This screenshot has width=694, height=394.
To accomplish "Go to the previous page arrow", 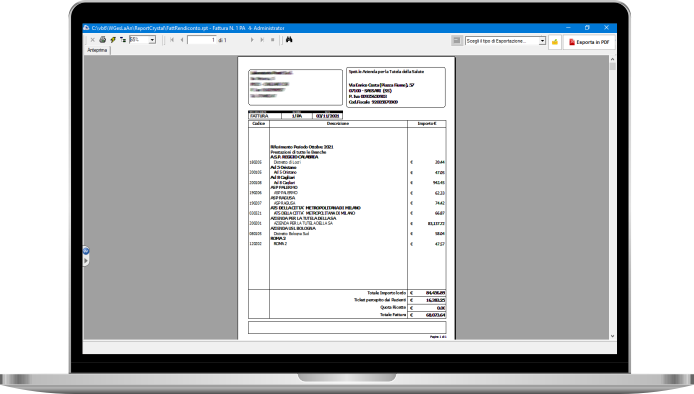I will pyautogui.click(x=182, y=40).
